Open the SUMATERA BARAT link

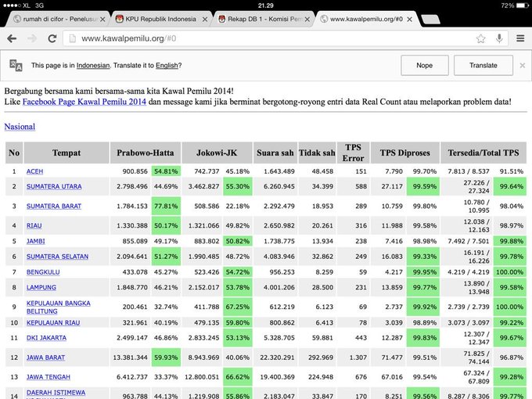point(54,206)
